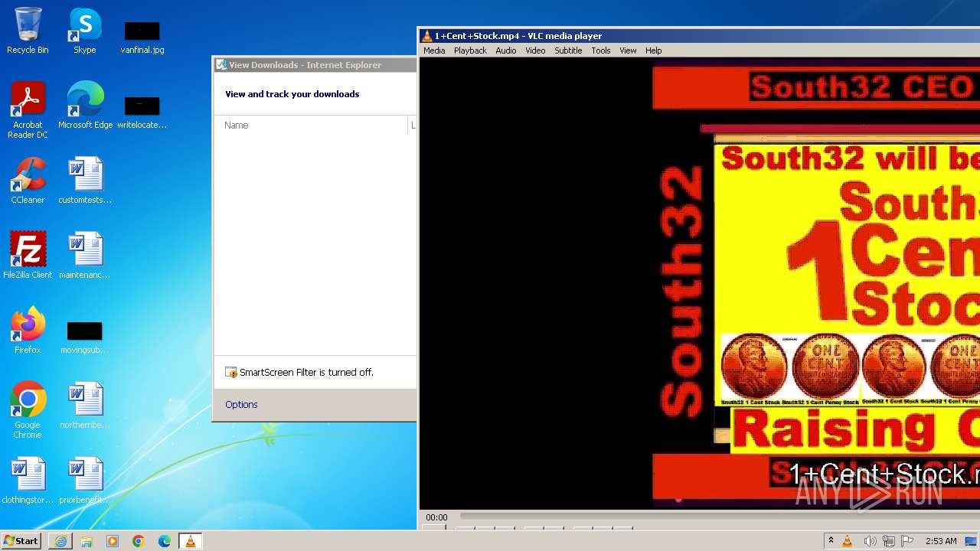Open VLC Playback menu
The height and width of the screenshot is (551, 980).
(470, 51)
